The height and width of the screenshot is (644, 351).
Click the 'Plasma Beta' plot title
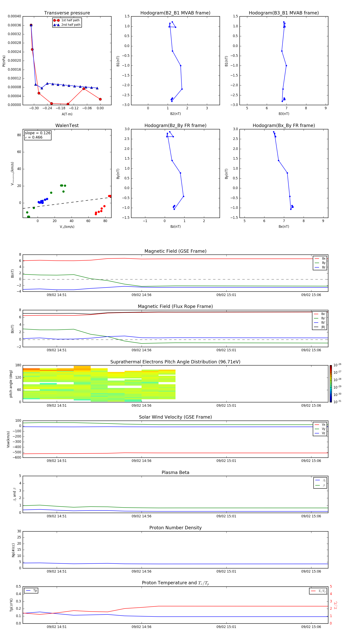[175, 473]
